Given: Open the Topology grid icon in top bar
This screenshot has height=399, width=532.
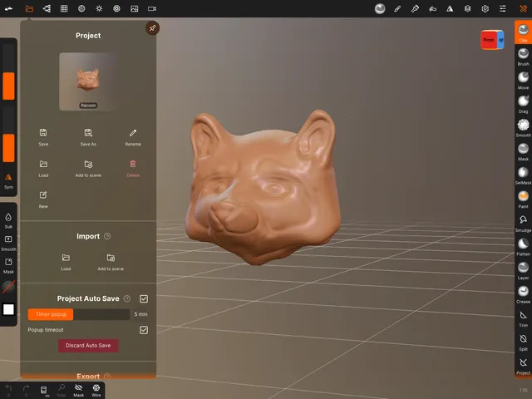Looking at the screenshot, I should click(x=64, y=9).
